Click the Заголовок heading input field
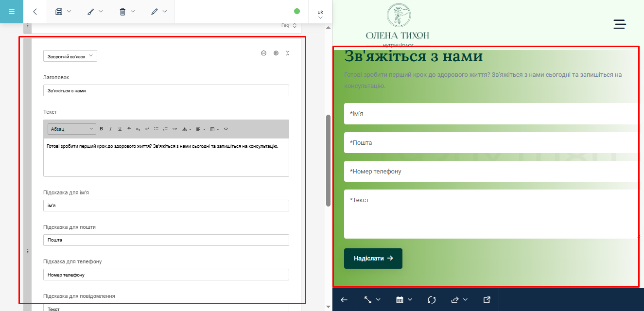 [166, 90]
